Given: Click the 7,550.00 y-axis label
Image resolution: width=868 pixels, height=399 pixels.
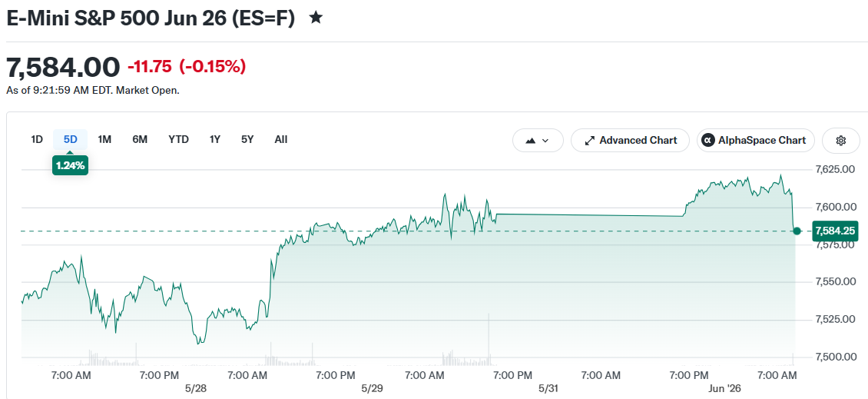Looking at the screenshot, I should coord(835,281).
